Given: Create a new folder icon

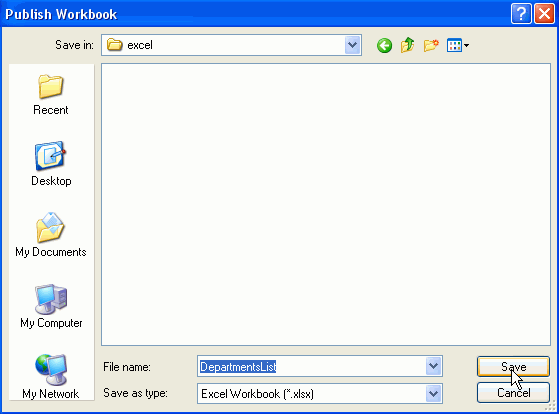Looking at the screenshot, I should (x=431, y=45).
